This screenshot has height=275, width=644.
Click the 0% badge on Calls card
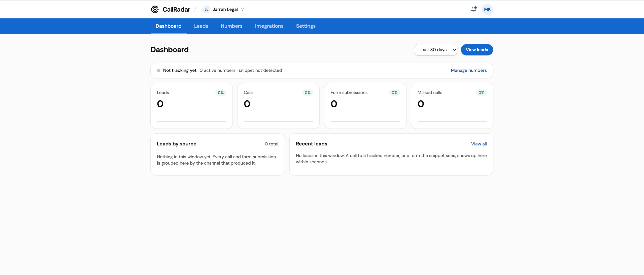[308, 93]
